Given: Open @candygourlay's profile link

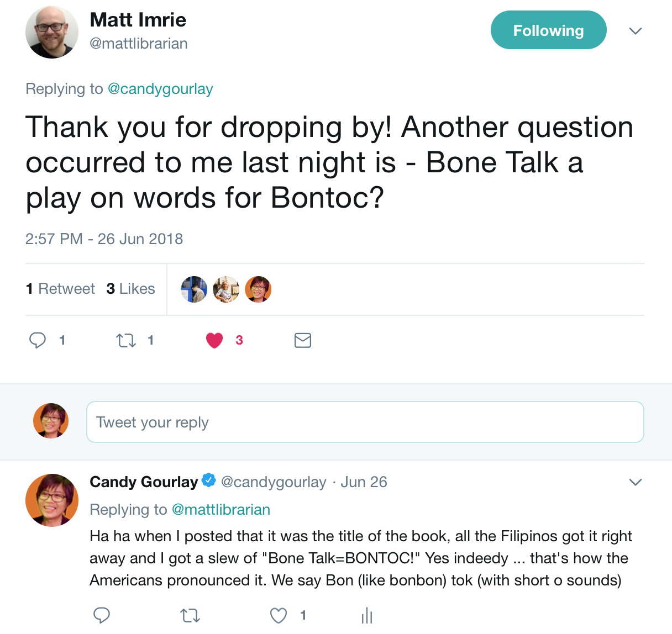Looking at the screenshot, I should point(161,88).
